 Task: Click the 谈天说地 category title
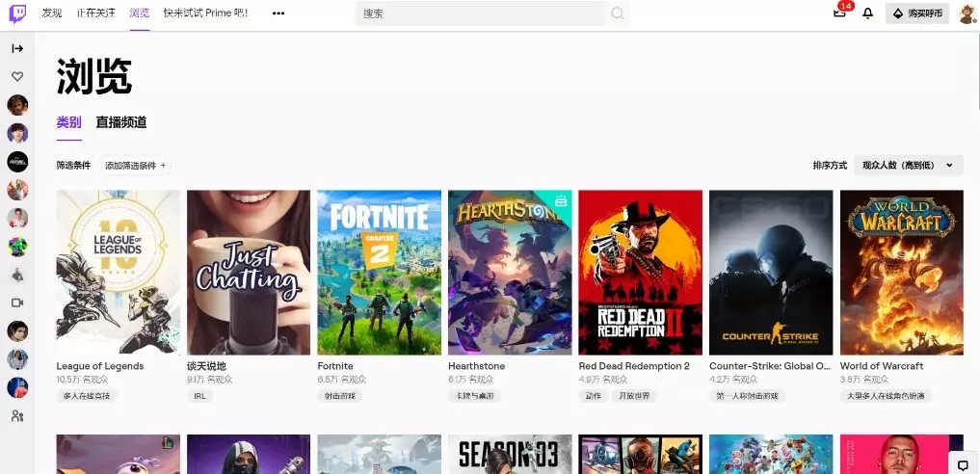tap(206, 366)
